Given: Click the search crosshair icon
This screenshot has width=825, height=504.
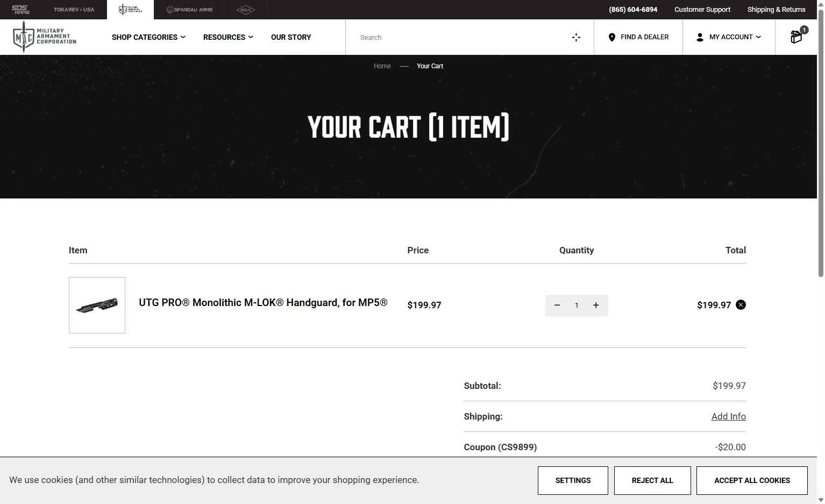Looking at the screenshot, I should pos(576,37).
